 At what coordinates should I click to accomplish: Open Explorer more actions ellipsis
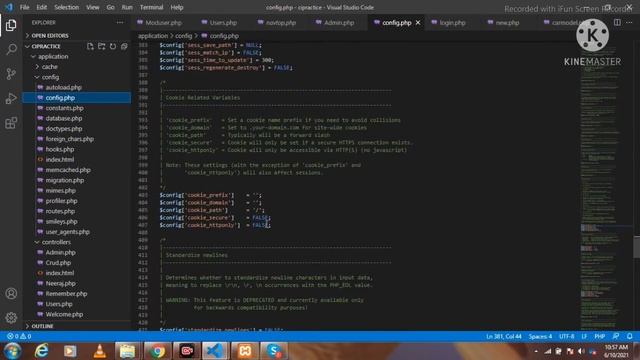120,23
